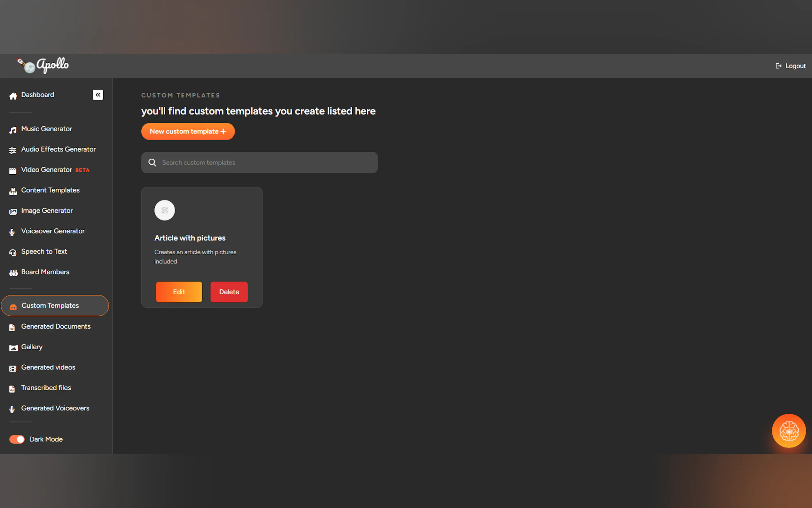Open the Gallery section
The width and height of the screenshot is (812, 508).
pyautogui.click(x=32, y=347)
